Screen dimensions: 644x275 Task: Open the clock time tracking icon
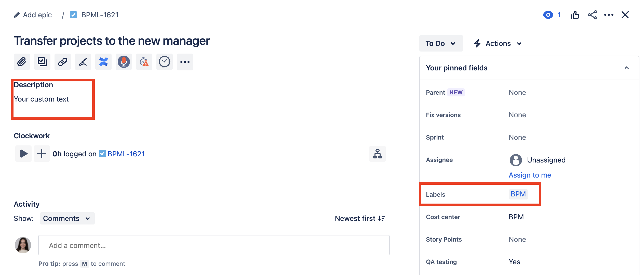(165, 62)
